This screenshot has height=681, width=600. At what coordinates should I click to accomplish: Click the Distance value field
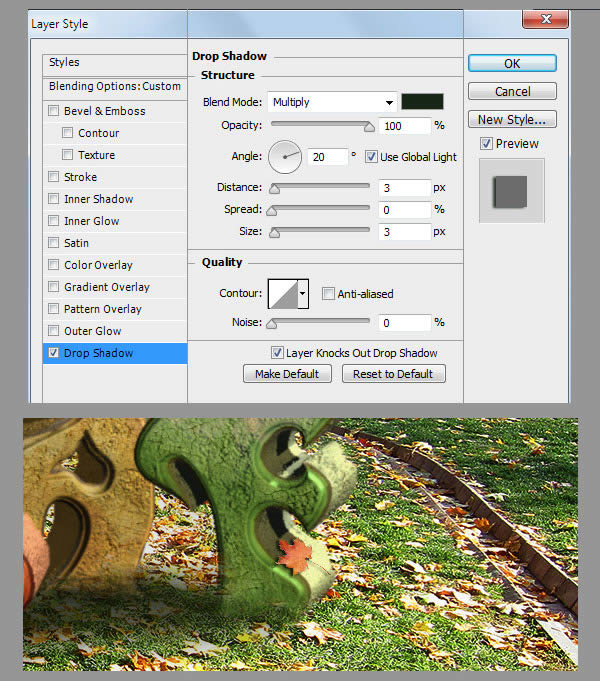405,188
